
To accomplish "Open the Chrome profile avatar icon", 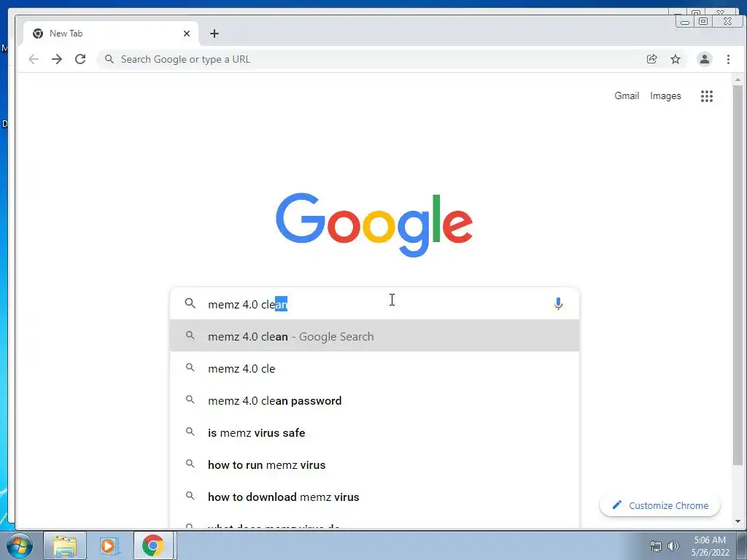I will coord(704,59).
